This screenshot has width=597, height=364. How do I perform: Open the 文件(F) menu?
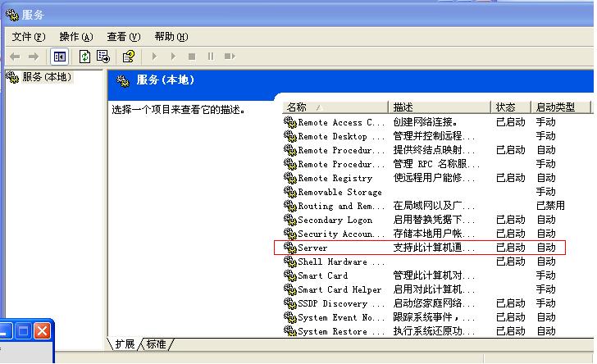point(27,37)
